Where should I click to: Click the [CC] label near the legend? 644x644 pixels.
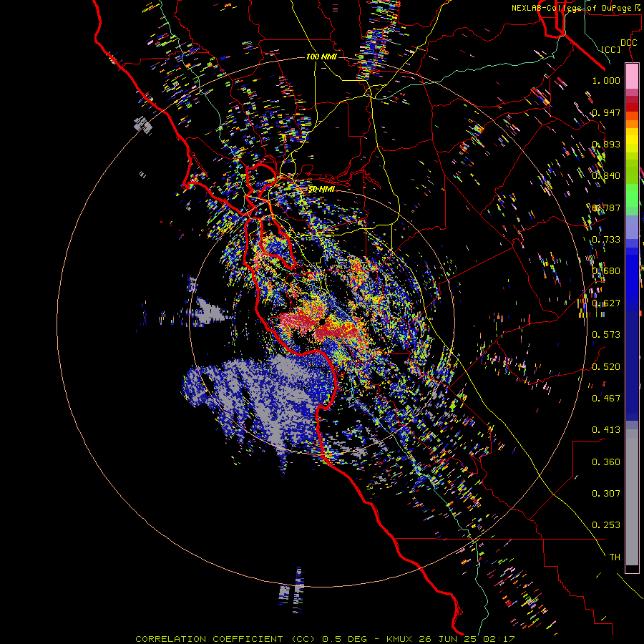[x=611, y=49]
